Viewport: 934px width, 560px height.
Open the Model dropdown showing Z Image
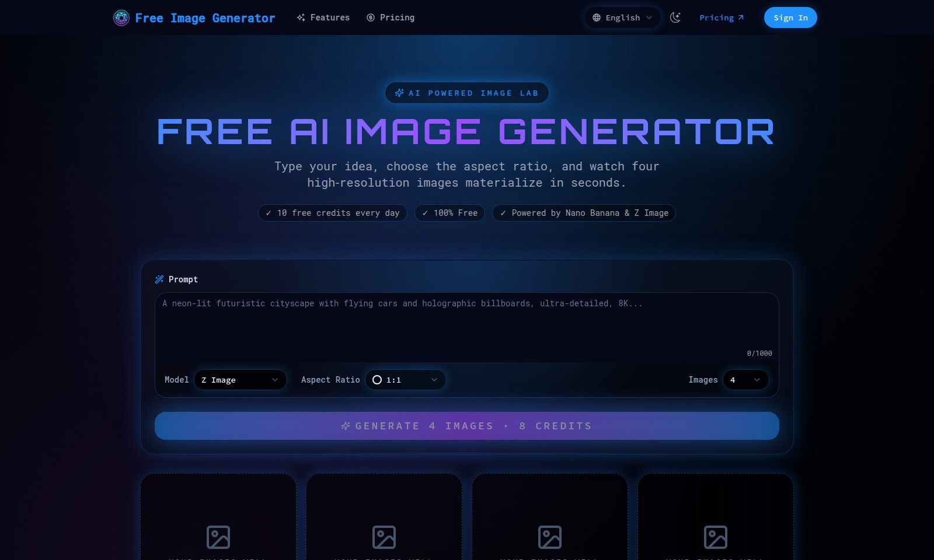(x=240, y=380)
